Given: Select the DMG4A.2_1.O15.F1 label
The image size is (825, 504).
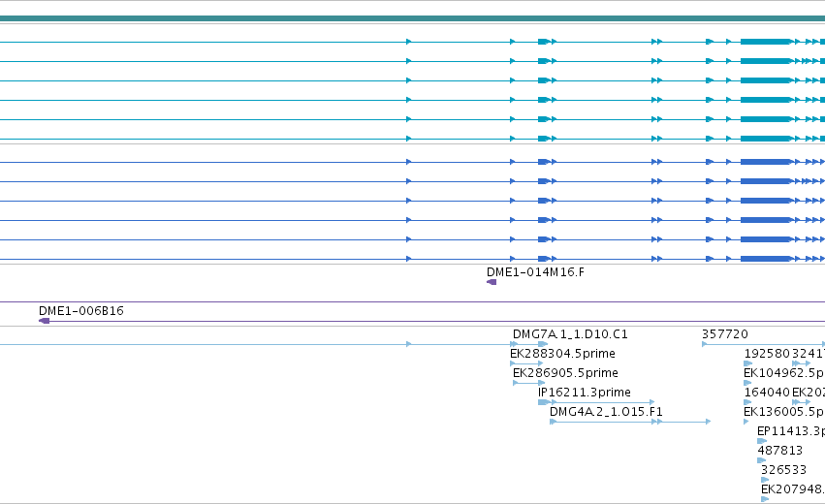Looking at the screenshot, I should click(x=606, y=412).
